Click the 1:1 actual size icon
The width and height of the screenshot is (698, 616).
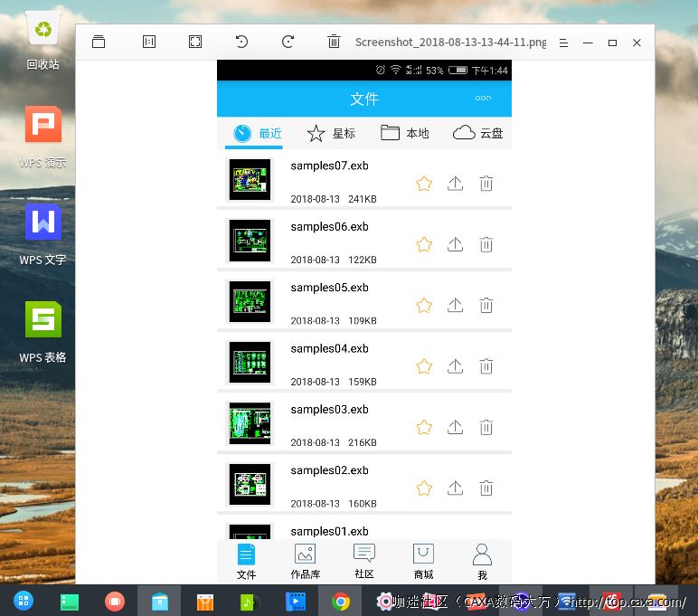(x=149, y=42)
